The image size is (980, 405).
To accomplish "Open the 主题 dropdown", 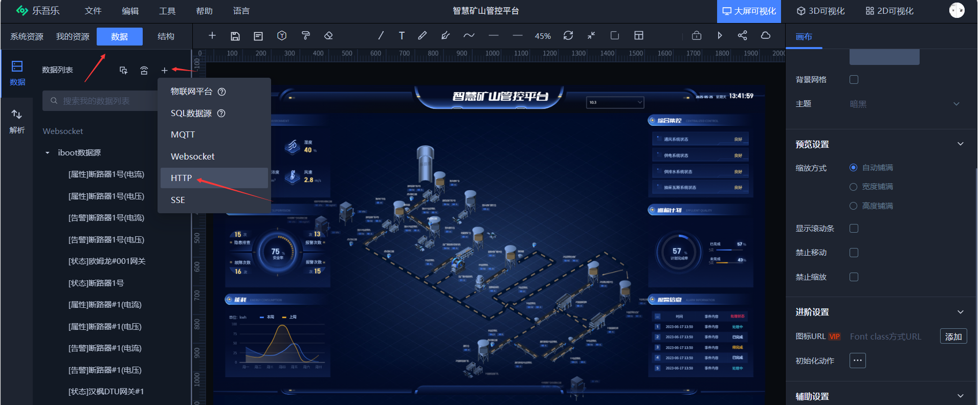I will [904, 104].
